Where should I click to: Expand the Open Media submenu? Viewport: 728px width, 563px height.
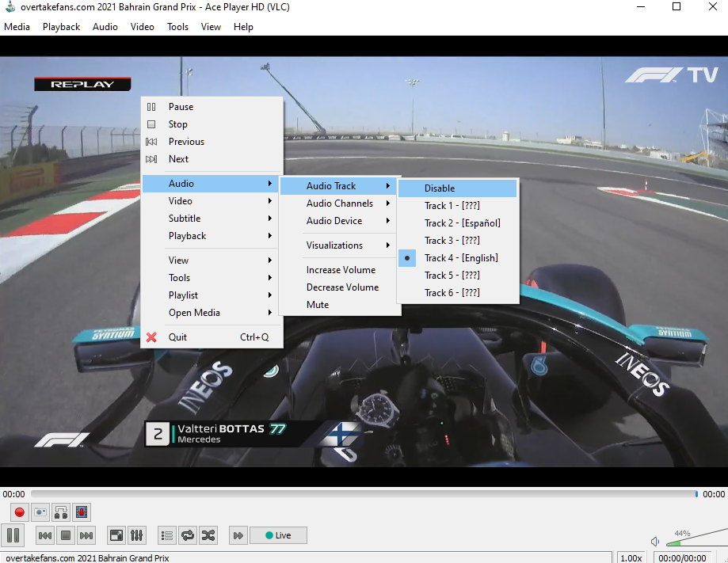coord(212,313)
